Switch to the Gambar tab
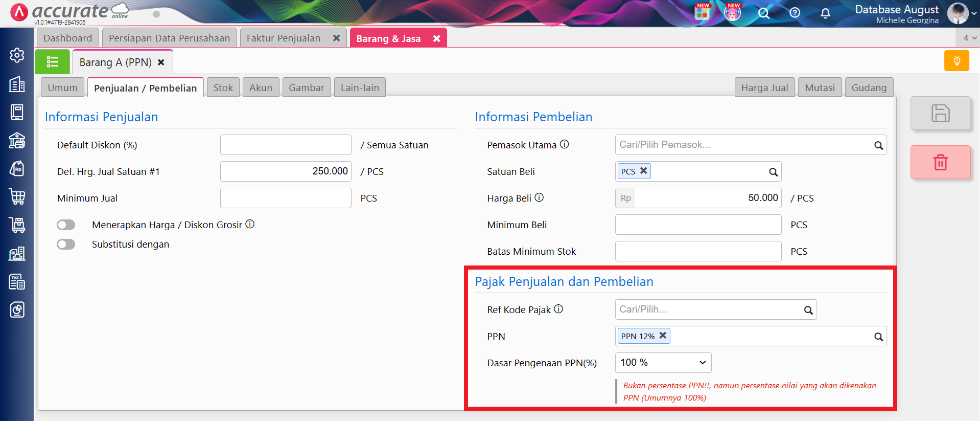The height and width of the screenshot is (421, 980). click(307, 87)
